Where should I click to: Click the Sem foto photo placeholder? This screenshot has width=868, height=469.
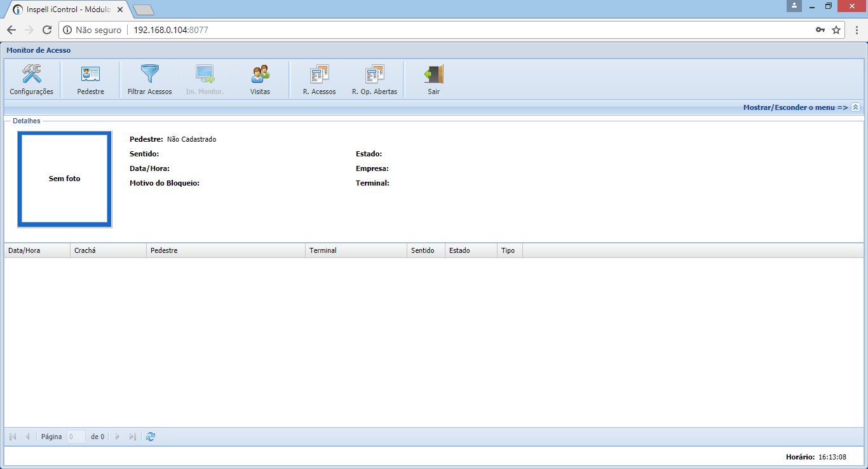(65, 179)
